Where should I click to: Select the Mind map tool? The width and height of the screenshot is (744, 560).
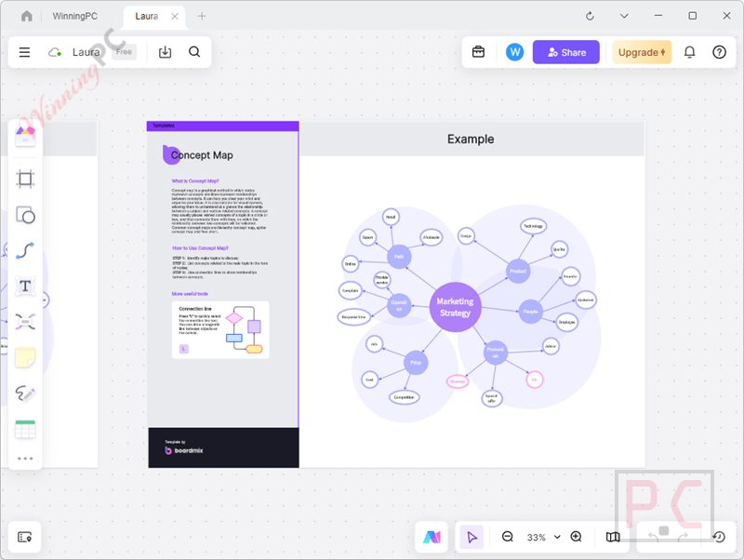pos(25,322)
